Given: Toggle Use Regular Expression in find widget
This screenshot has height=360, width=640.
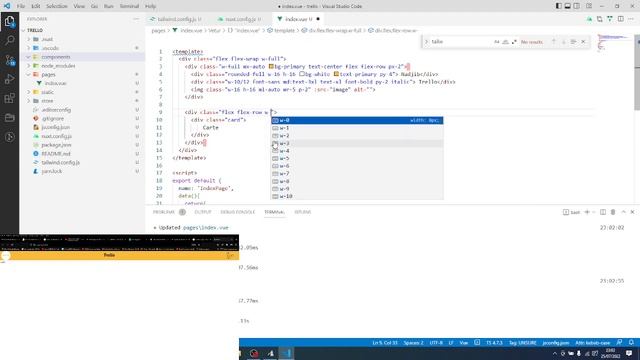Looking at the screenshot, I should (514, 42).
